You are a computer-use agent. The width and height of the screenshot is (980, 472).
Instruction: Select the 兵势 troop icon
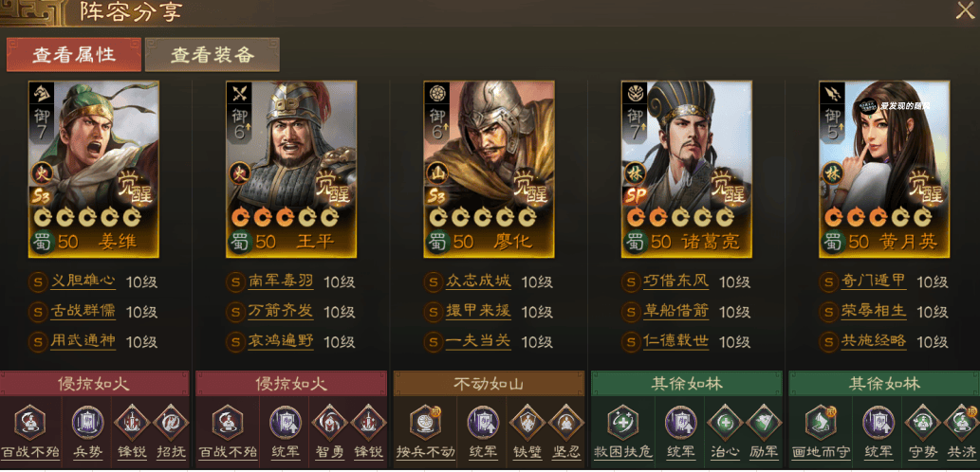(87, 422)
